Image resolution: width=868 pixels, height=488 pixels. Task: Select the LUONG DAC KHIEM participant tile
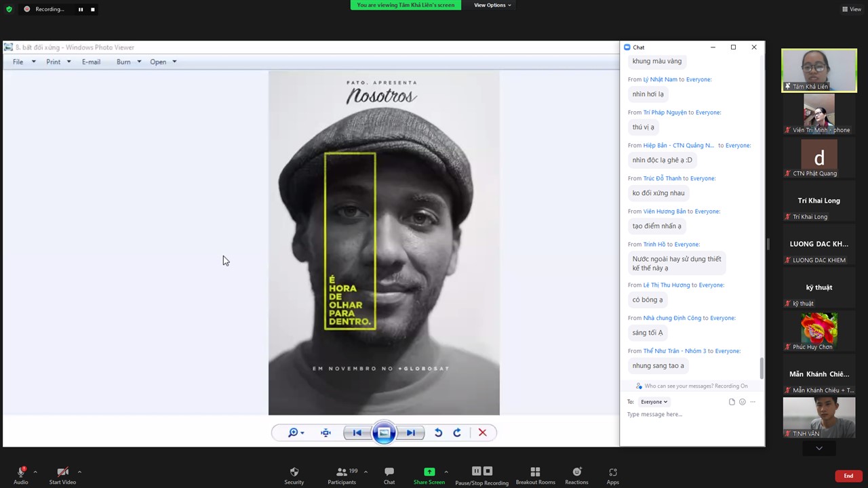point(819,244)
